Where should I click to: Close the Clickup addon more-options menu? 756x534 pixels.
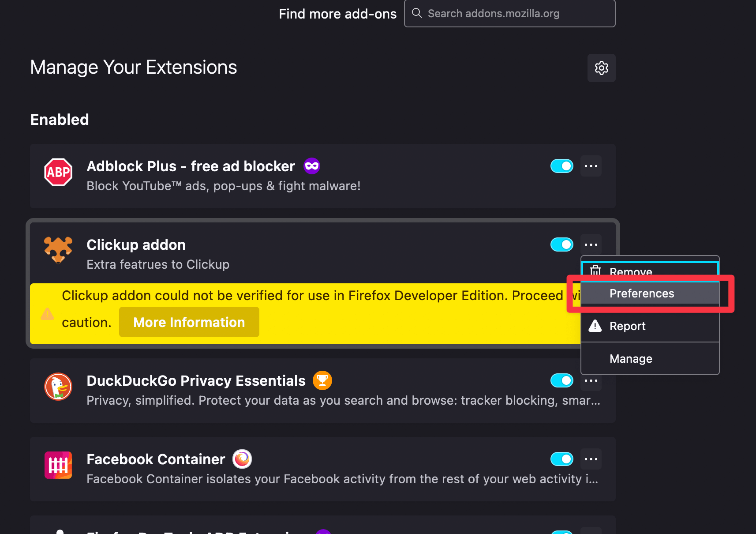591,244
